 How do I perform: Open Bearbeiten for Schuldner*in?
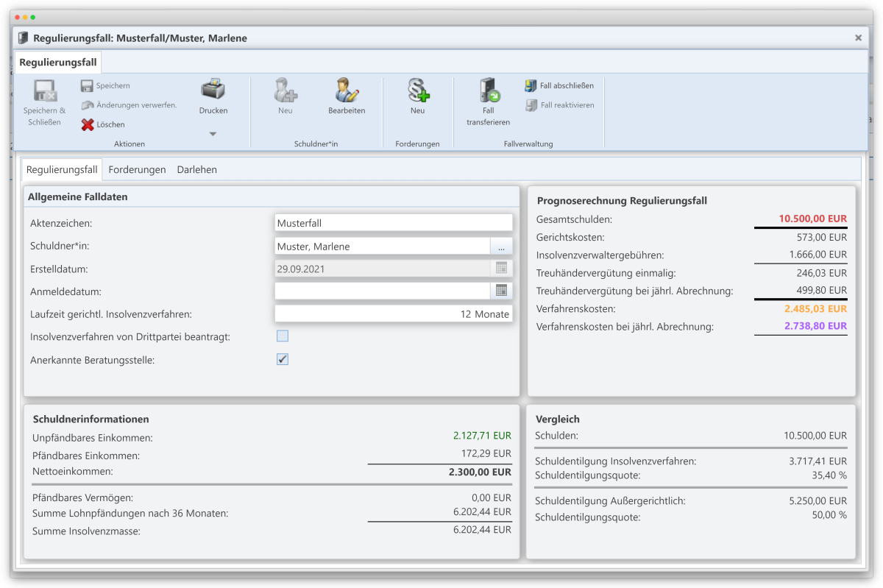pos(346,91)
